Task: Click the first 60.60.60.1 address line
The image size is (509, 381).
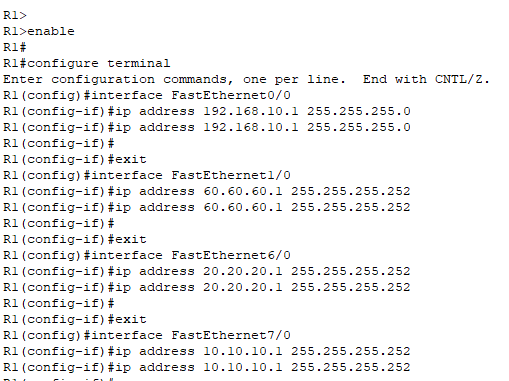Action: pyautogui.click(x=207, y=191)
